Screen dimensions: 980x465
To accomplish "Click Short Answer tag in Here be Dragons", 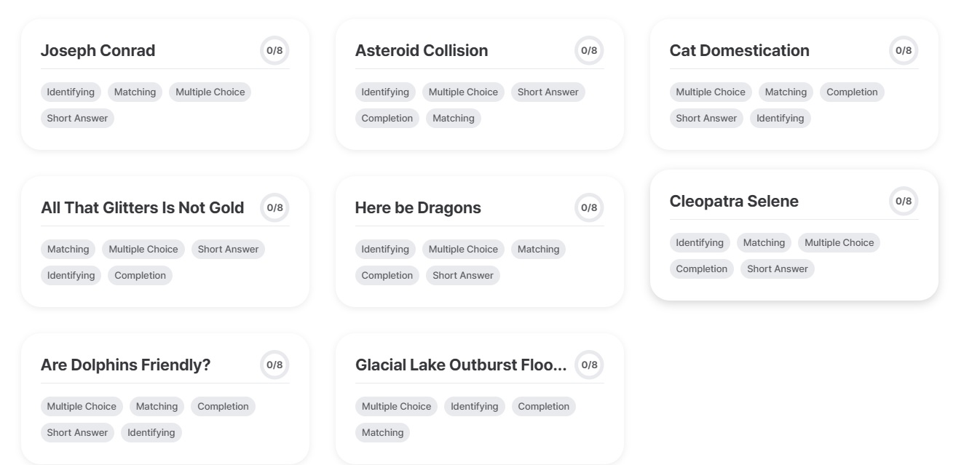I will click(462, 275).
